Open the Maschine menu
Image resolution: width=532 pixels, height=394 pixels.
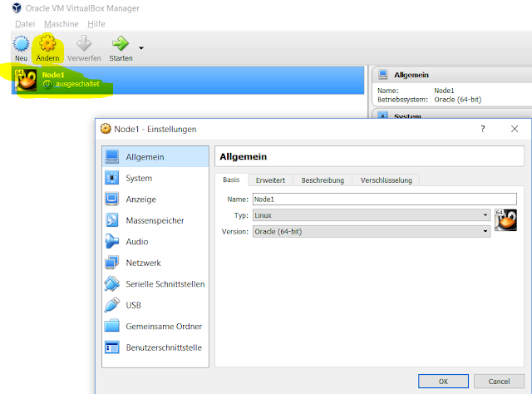click(61, 24)
